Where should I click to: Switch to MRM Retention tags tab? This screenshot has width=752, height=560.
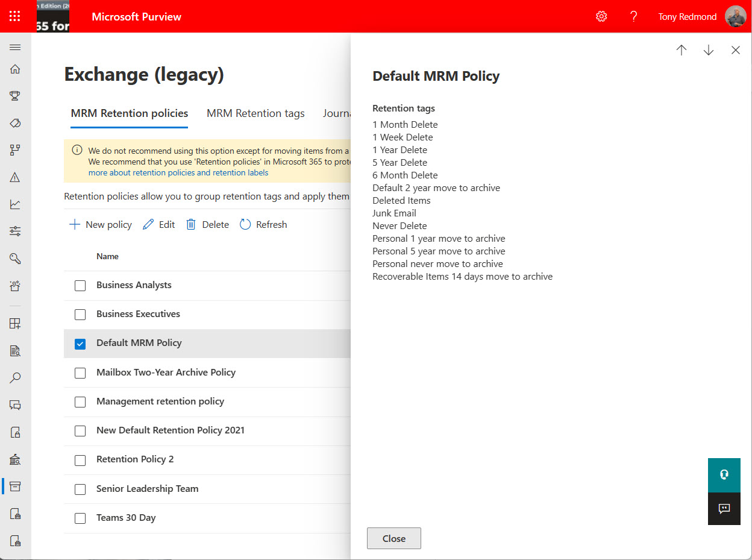255,113
